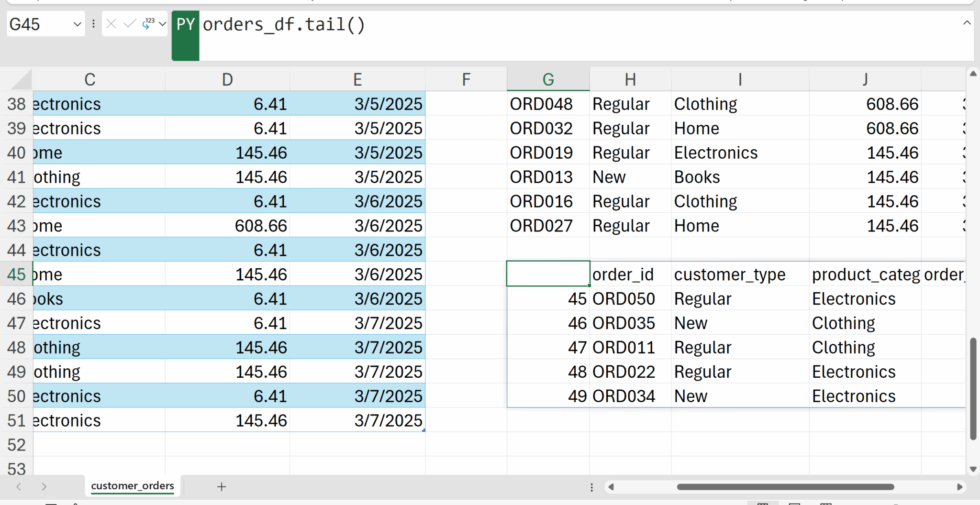Screen dimensions: 980x505
Task: Click the horizontal scrollbar thumb
Action: (785, 487)
